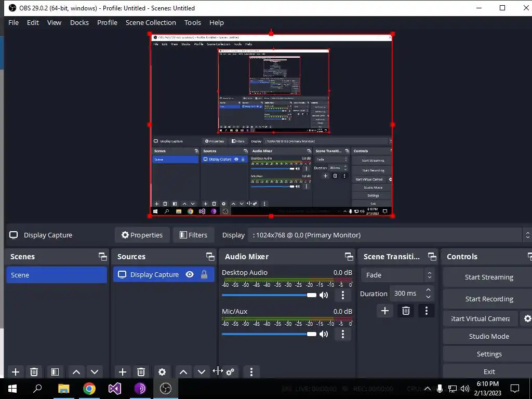Add a new scene with plus icon
The width and height of the screenshot is (532, 399).
coord(15,372)
